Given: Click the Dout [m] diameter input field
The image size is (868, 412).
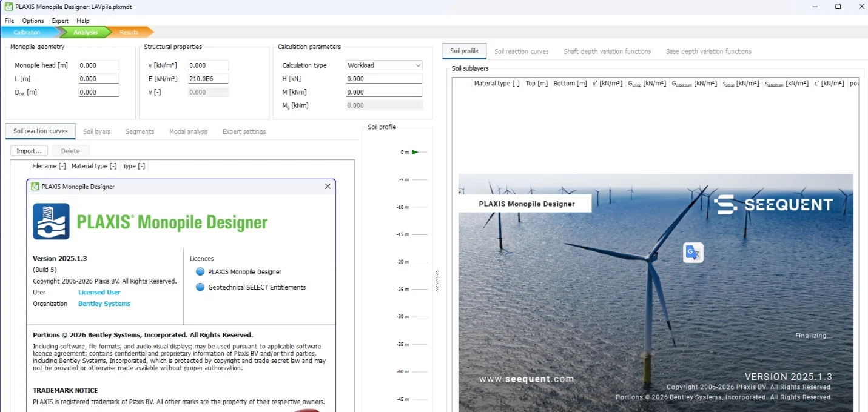Looking at the screenshot, I should tap(98, 92).
